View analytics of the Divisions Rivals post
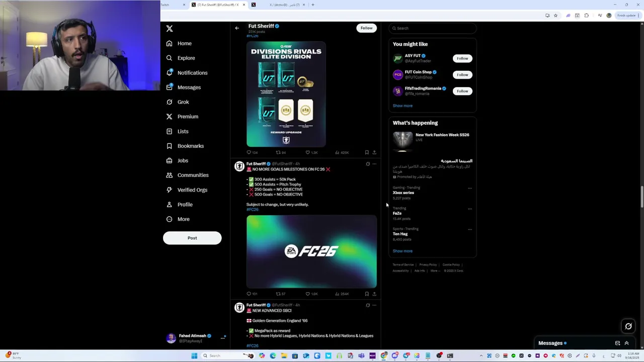This screenshot has height=362, width=644. pyautogui.click(x=342, y=152)
